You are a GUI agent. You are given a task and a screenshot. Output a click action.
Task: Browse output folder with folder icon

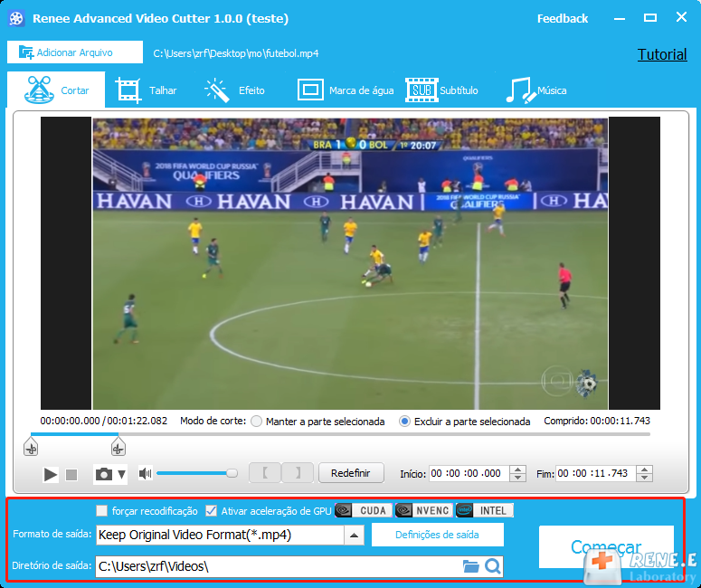click(x=470, y=566)
